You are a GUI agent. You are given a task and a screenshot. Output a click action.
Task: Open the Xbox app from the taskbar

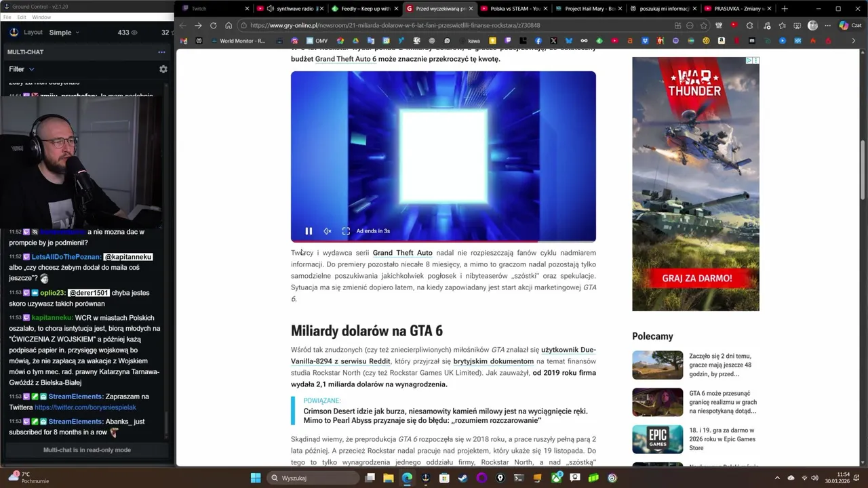[x=556, y=478]
